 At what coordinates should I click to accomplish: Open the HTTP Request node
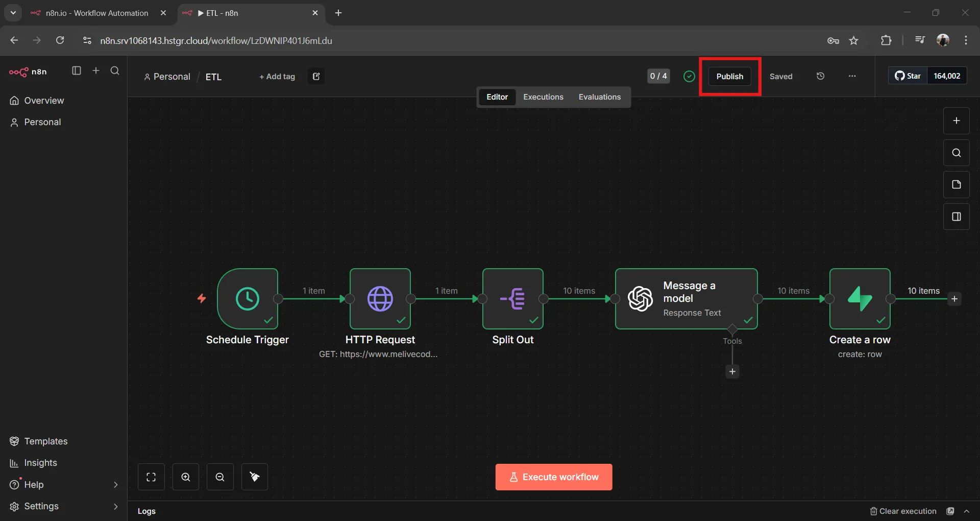381,299
